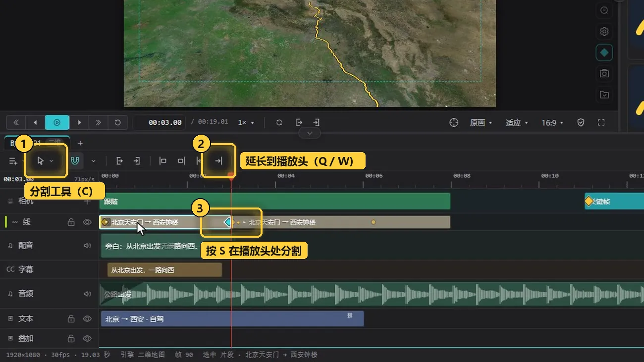This screenshot has height=362, width=644.
Task: Open the 1× playback speed dropdown
Action: pos(246,122)
